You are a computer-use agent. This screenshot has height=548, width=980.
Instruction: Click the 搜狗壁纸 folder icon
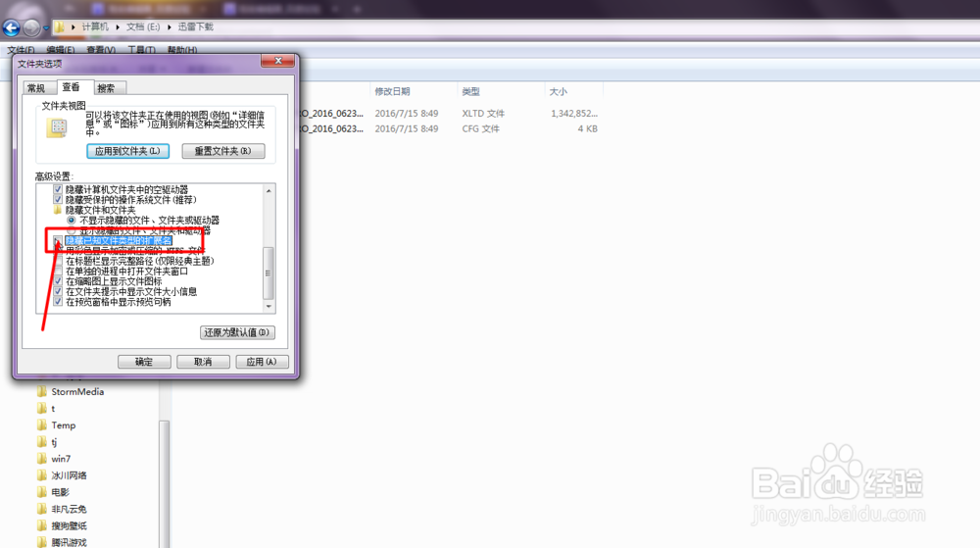coord(42,526)
